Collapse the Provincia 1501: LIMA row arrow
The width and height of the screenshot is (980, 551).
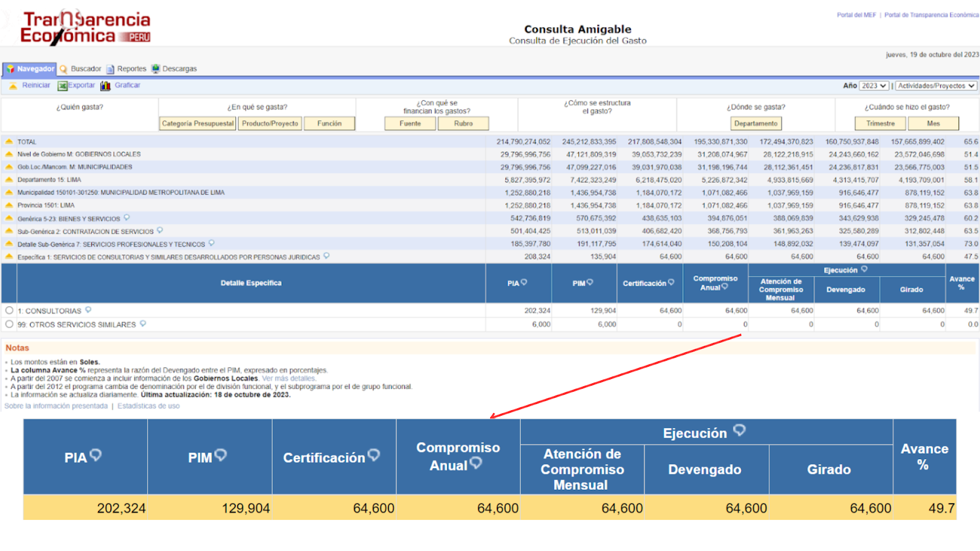[x=9, y=205]
